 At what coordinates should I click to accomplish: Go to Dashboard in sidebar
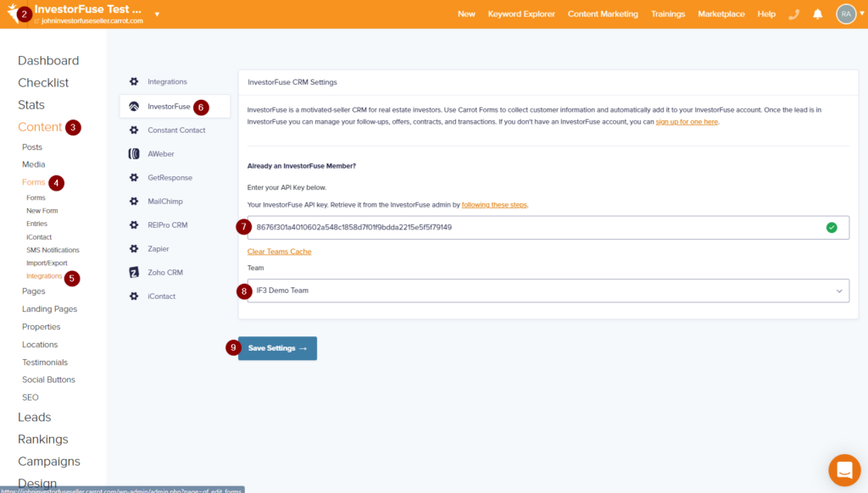point(48,60)
